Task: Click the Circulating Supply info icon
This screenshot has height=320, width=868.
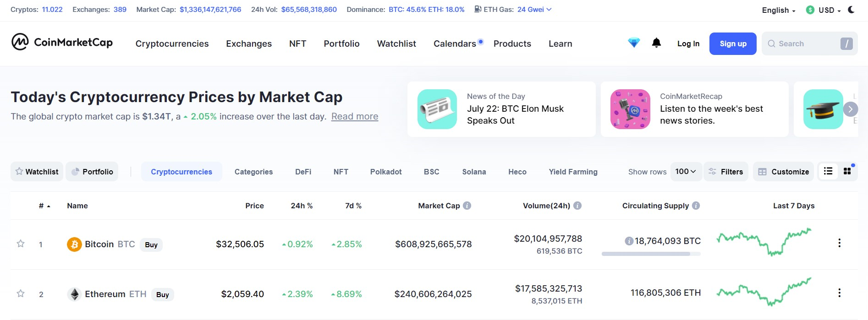Action: 696,206
